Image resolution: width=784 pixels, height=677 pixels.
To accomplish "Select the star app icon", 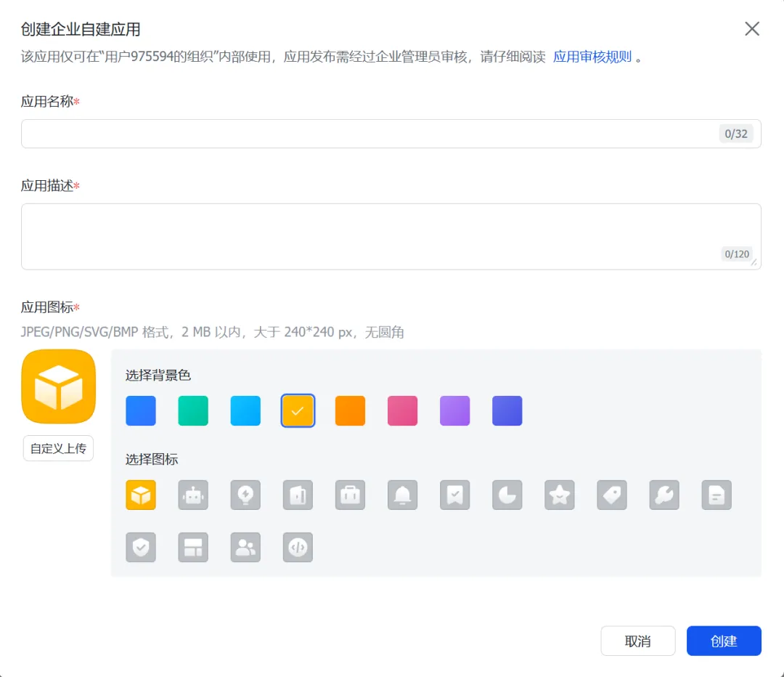I will 559,495.
